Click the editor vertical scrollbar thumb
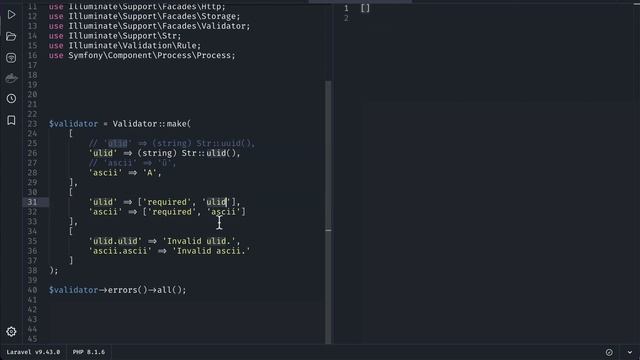The height and width of the screenshot is (360, 640). click(328, 212)
